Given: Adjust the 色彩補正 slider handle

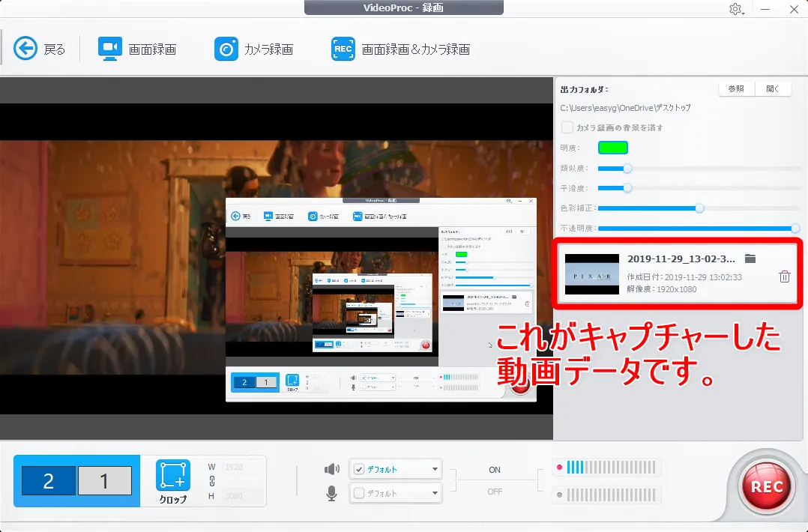Looking at the screenshot, I should coord(699,208).
